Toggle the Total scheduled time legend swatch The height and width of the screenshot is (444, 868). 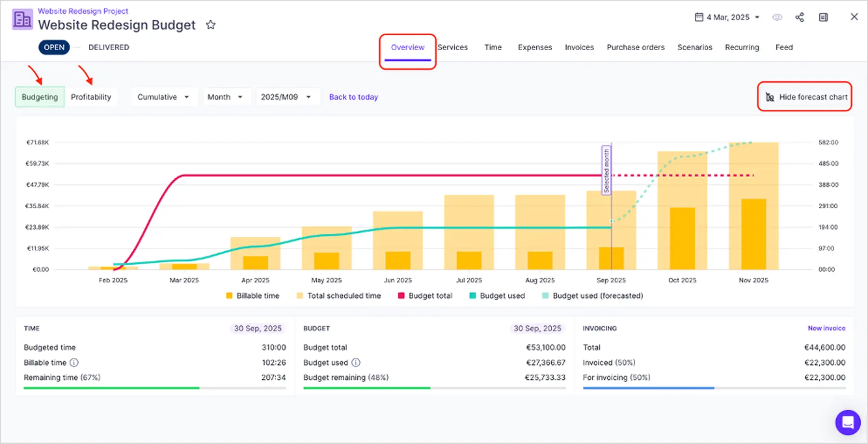pyautogui.click(x=300, y=296)
